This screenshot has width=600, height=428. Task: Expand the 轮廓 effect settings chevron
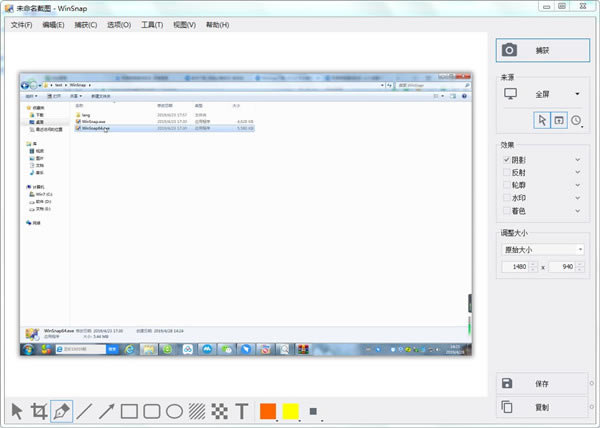(x=578, y=185)
